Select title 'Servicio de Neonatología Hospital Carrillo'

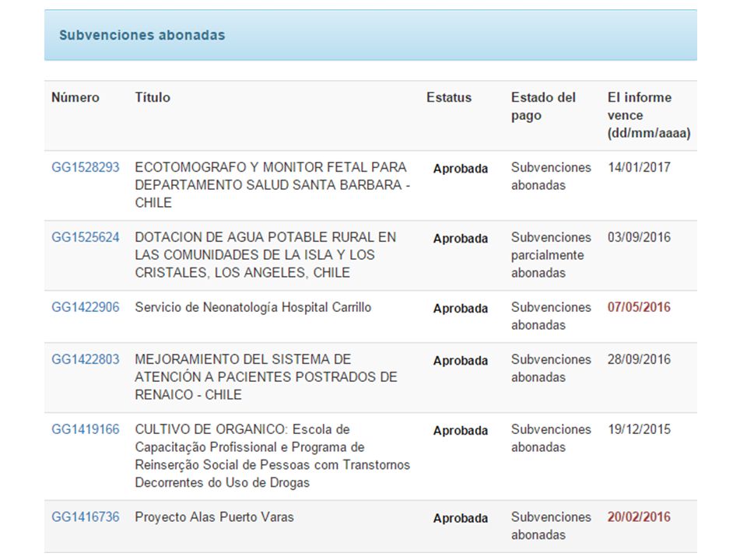[253, 307]
